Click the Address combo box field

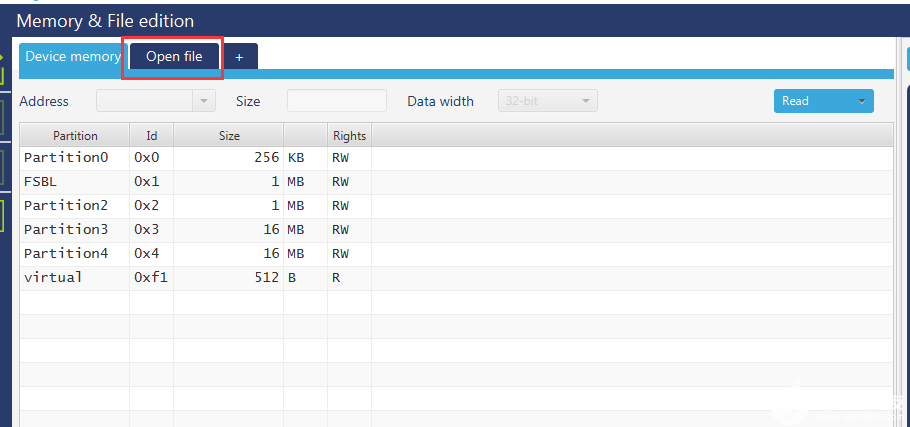(145, 101)
